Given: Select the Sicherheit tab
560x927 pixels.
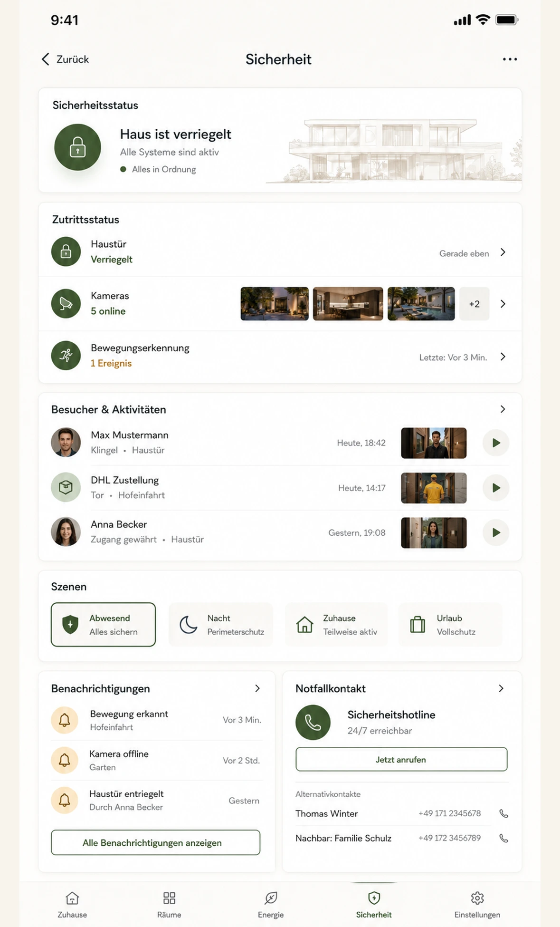Looking at the screenshot, I should (x=374, y=905).
